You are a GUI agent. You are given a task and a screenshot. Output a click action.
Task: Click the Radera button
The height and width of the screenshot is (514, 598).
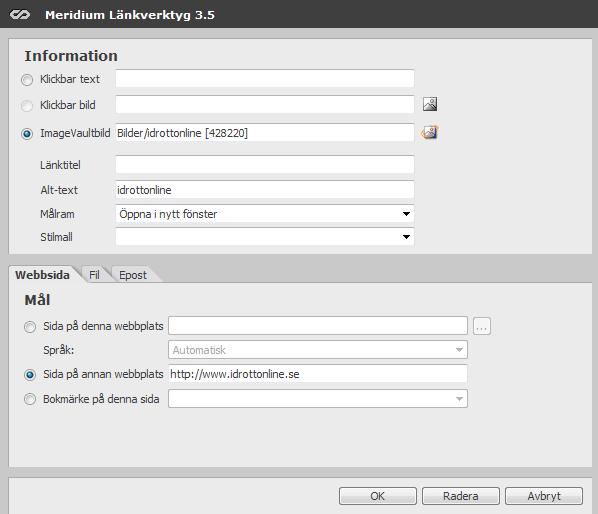pyautogui.click(x=461, y=496)
